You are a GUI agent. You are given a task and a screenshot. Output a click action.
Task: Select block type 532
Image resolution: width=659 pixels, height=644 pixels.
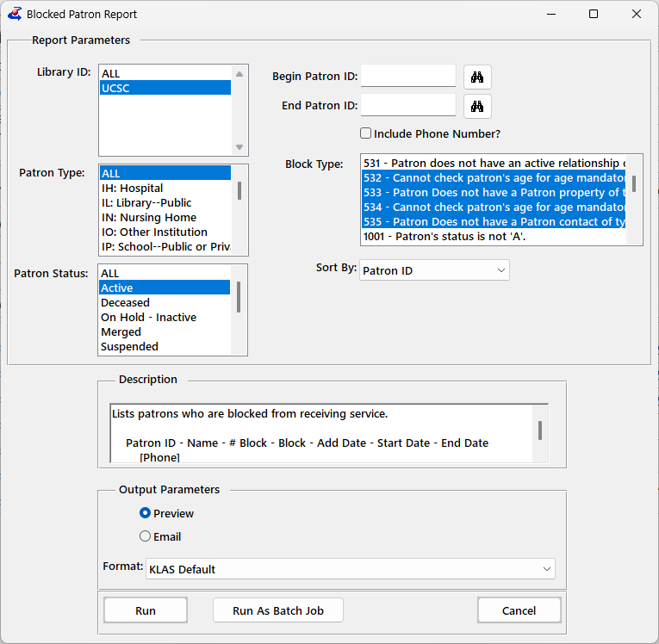494,177
